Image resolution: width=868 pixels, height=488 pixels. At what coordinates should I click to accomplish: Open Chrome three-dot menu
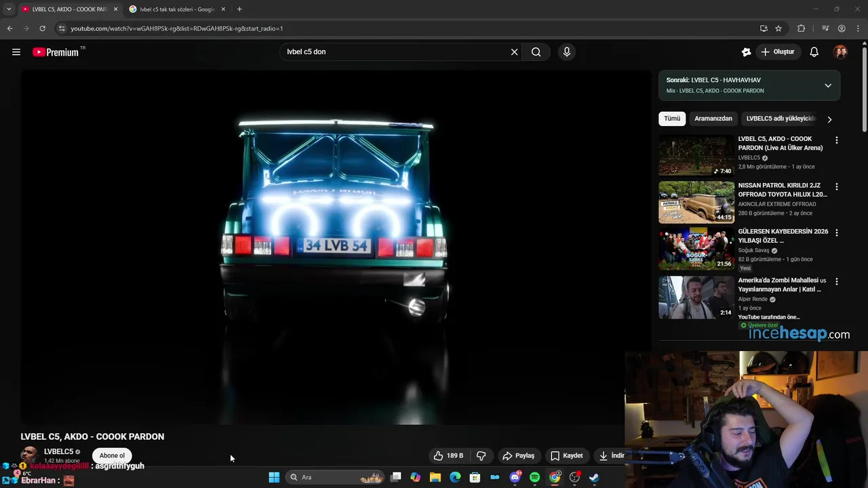click(x=859, y=28)
